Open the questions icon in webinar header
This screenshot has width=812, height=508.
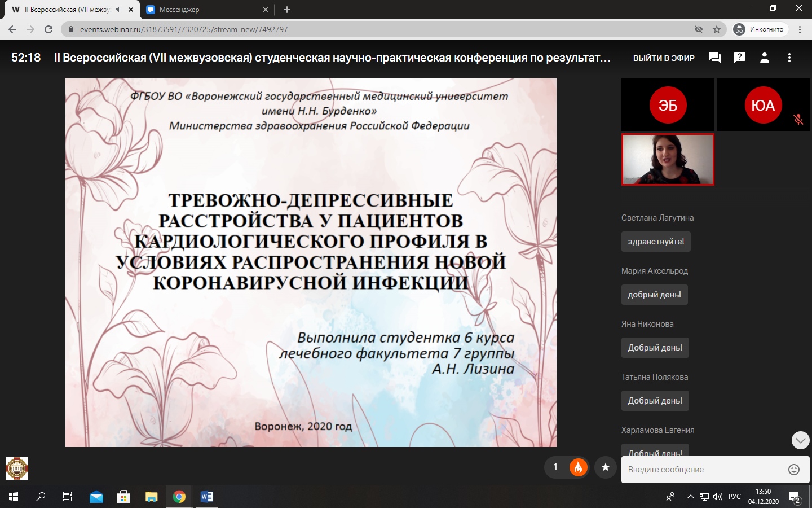[740, 58]
